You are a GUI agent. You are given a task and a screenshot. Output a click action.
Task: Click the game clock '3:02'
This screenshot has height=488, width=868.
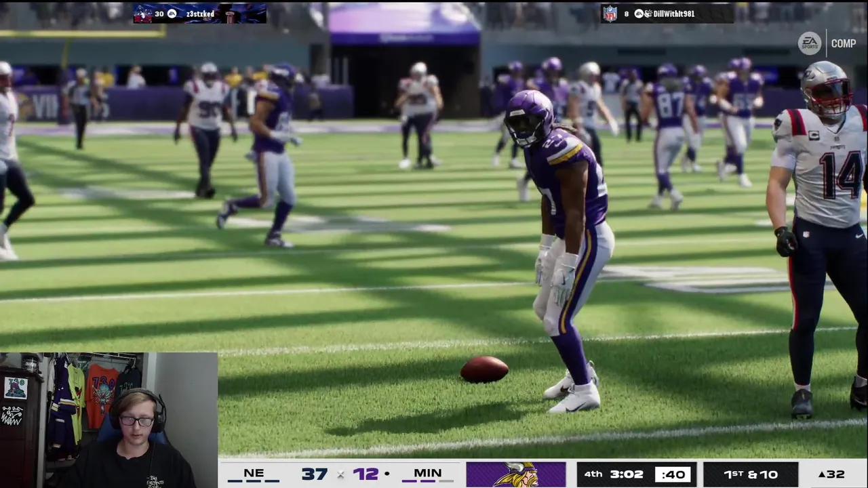[627, 474]
